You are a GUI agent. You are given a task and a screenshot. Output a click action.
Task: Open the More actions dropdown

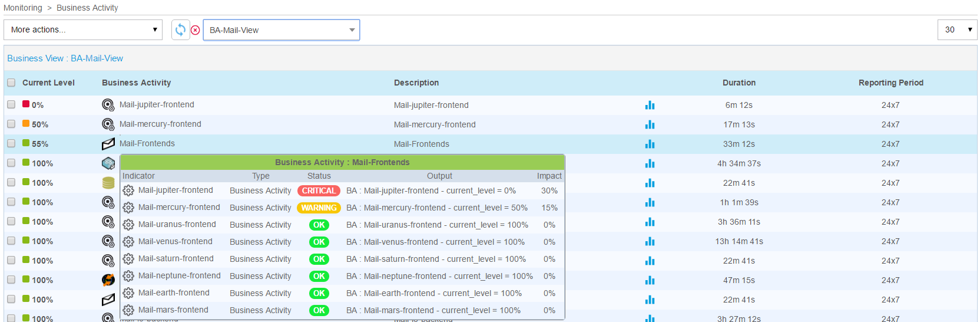pyautogui.click(x=83, y=29)
